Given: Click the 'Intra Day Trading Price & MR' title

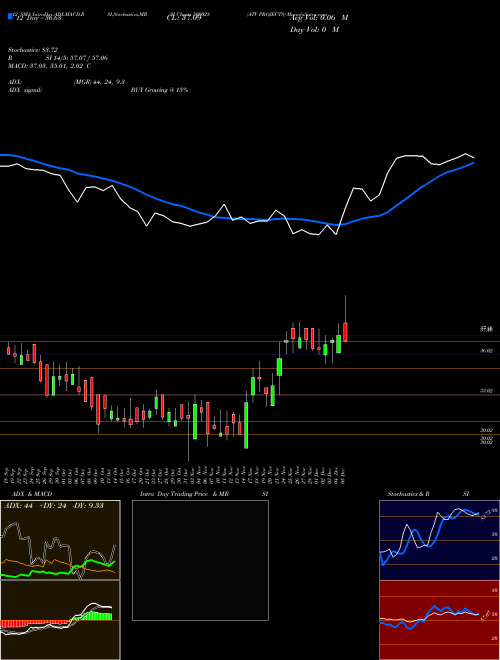Looking at the screenshot, I should (185, 494).
